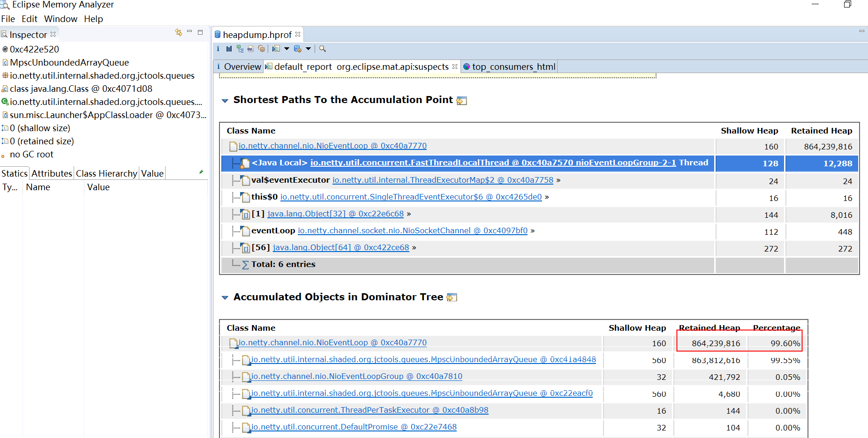Image resolution: width=868 pixels, height=438 pixels.
Task: Minimize the Inspector view
Action: (189, 31)
